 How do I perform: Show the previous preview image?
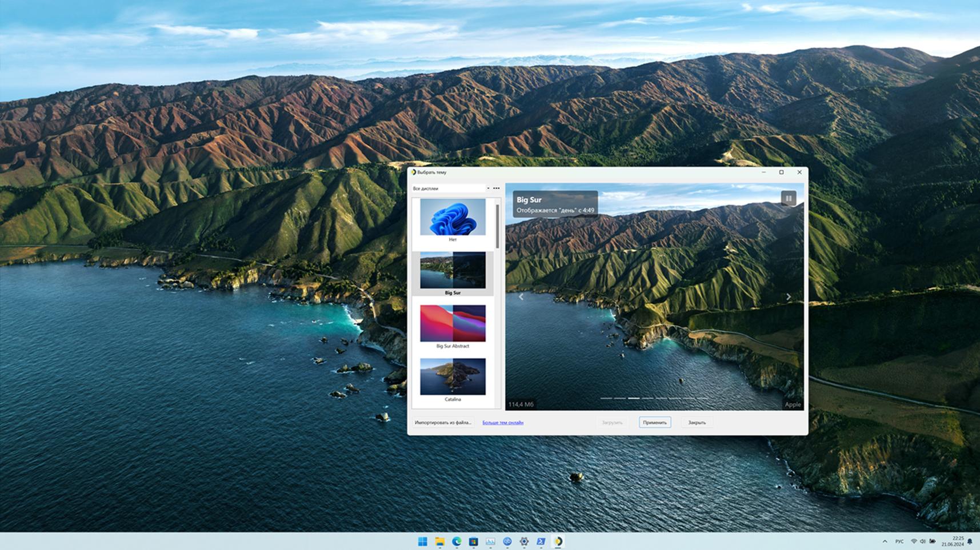(x=521, y=297)
